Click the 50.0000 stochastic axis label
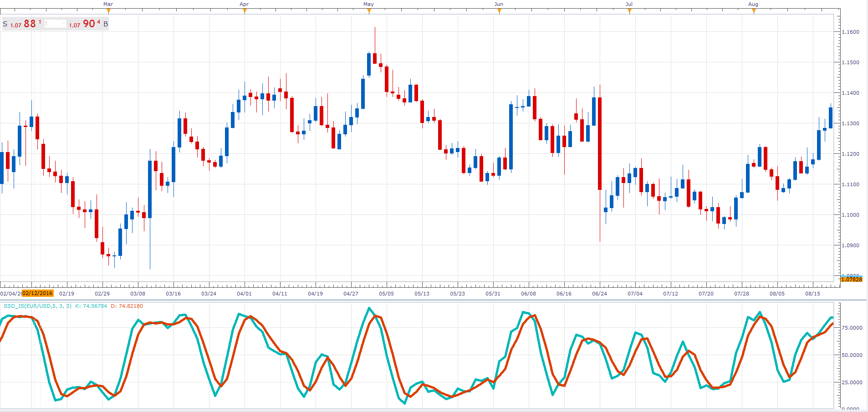 [x=852, y=355]
